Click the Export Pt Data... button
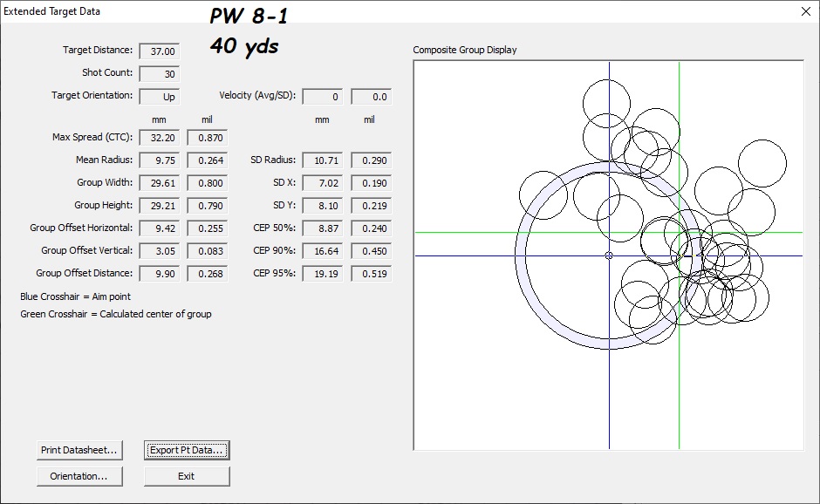820x504 pixels. pyautogui.click(x=187, y=450)
